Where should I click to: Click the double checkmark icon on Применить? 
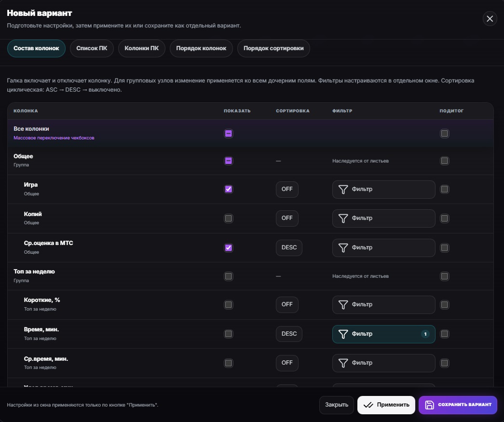coord(368,405)
